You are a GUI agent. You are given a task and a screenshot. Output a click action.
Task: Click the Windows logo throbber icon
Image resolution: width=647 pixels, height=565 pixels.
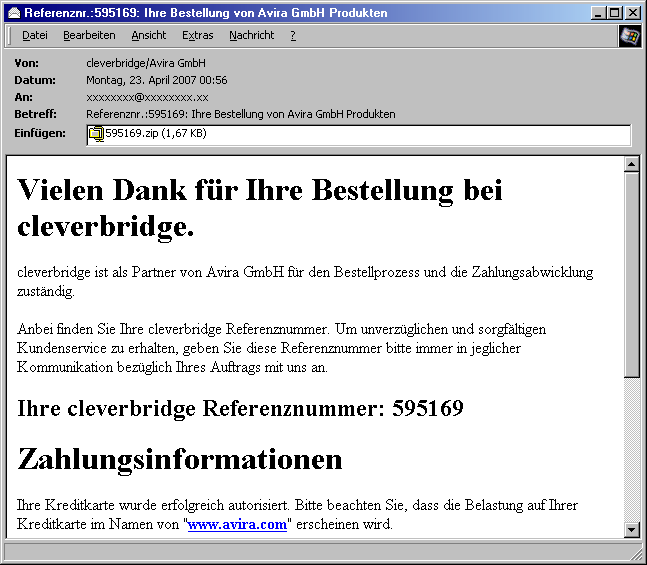coord(630,36)
